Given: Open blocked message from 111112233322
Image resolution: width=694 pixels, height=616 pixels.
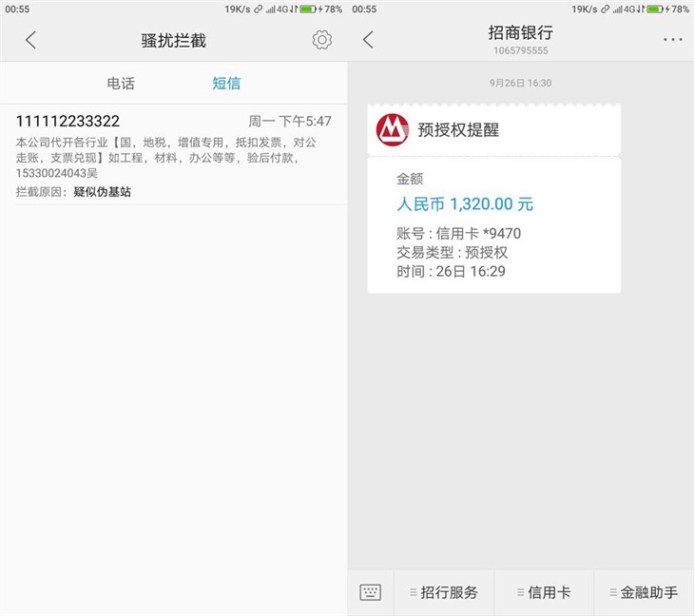Looking at the screenshot, I should click(173, 154).
